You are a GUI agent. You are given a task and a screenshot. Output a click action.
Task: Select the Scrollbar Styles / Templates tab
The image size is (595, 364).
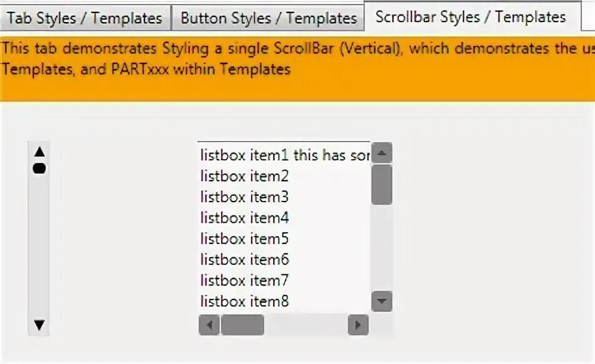click(x=470, y=17)
